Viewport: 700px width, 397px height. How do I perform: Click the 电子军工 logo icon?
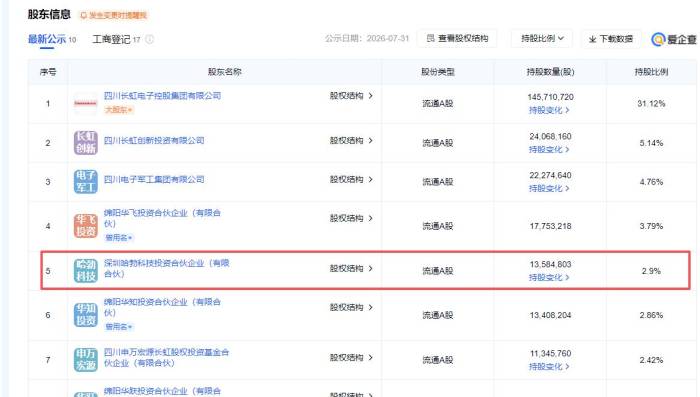pyautogui.click(x=85, y=182)
